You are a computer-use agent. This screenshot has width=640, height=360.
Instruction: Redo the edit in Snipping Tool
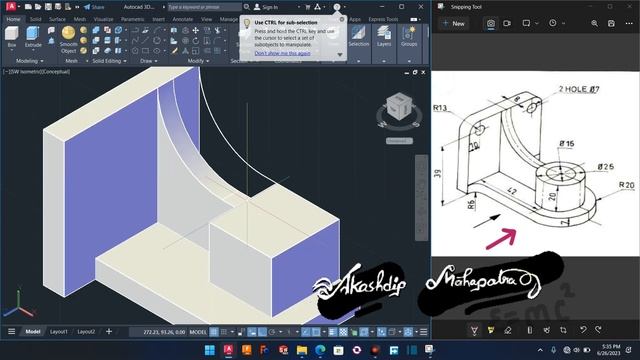point(599,329)
